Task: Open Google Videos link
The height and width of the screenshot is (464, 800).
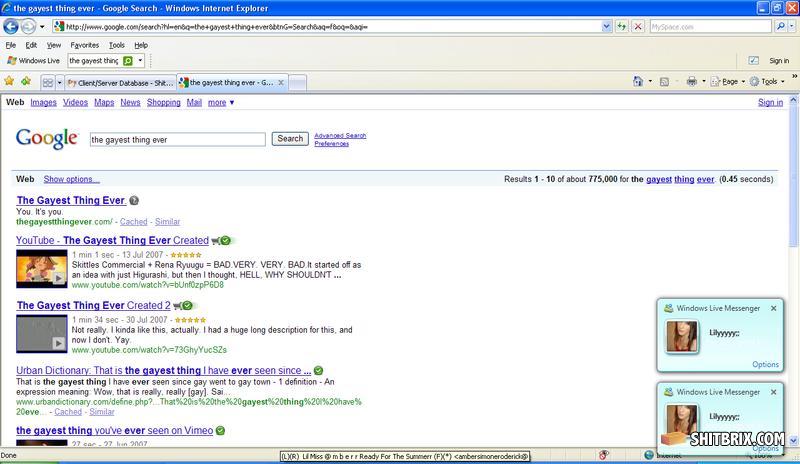Action: click(76, 102)
